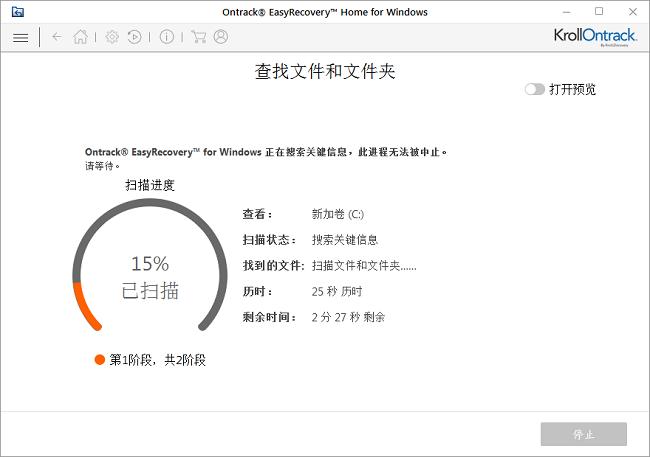Open the hamburger menu
Viewport: 650px width, 457px height.
pyautogui.click(x=20, y=37)
